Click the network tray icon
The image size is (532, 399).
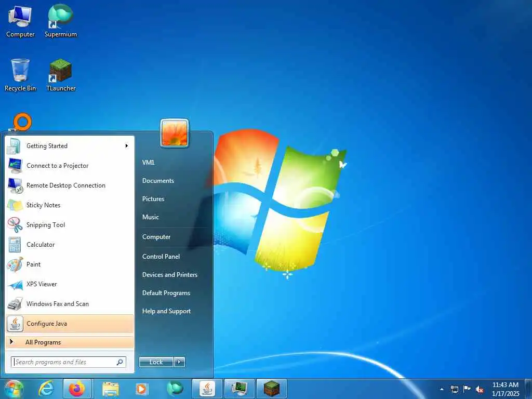point(454,389)
